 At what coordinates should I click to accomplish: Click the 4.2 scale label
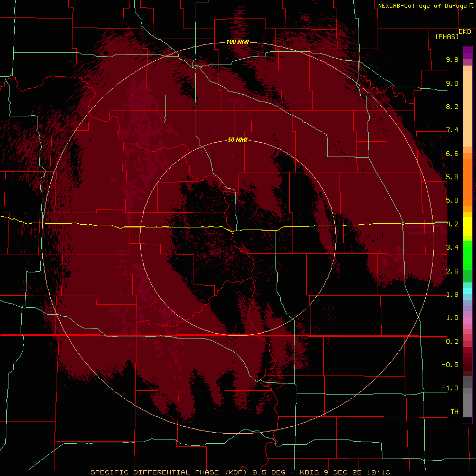[452, 224]
